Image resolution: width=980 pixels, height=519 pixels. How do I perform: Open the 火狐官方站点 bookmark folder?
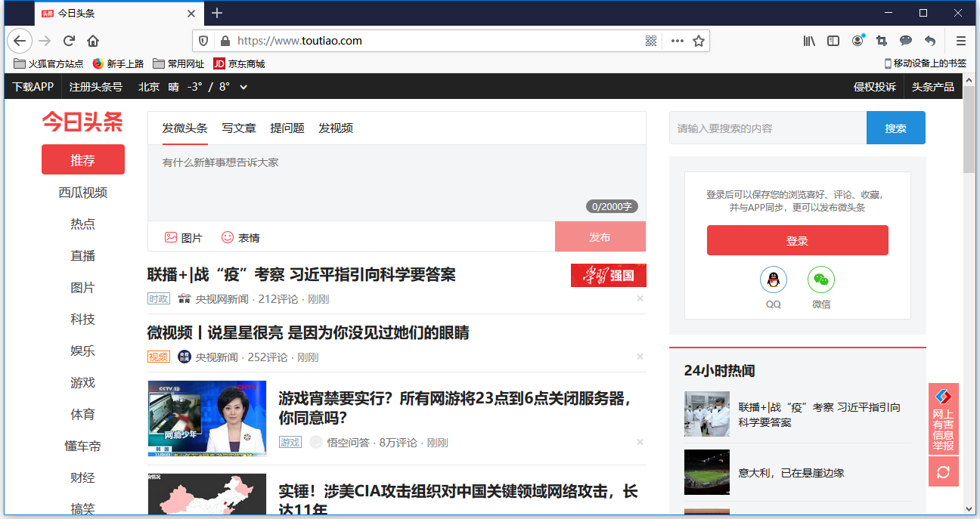(x=48, y=63)
